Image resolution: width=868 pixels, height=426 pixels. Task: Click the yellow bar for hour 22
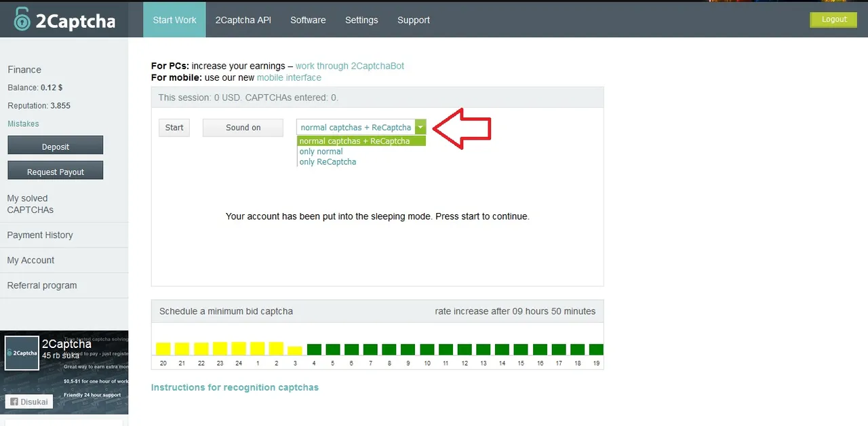pos(201,349)
